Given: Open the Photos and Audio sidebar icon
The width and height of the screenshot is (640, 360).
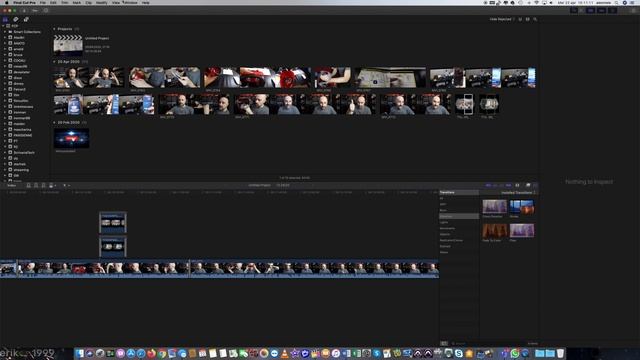Looking at the screenshot, I should [x=16, y=19].
